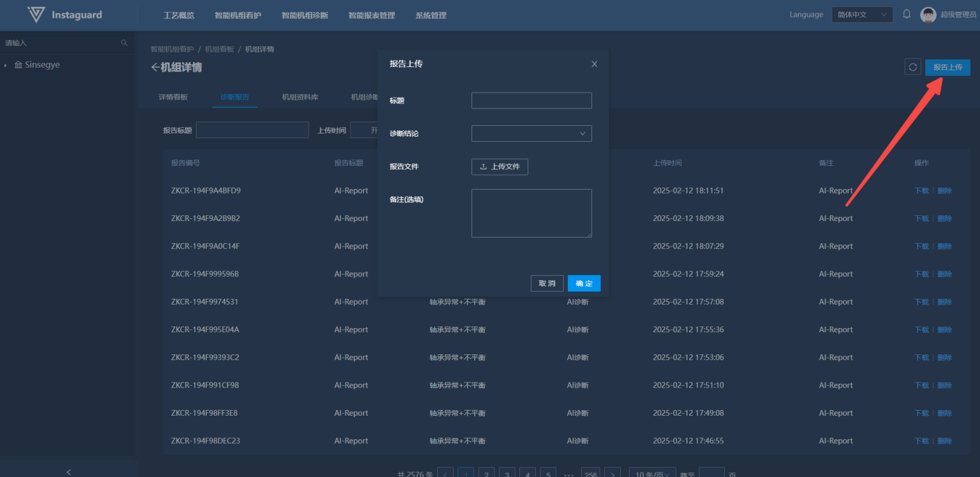Image resolution: width=980 pixels, height=477 pixels.
Task: Open the Language dropdown 简体中文
Action: tap(861, 15)
